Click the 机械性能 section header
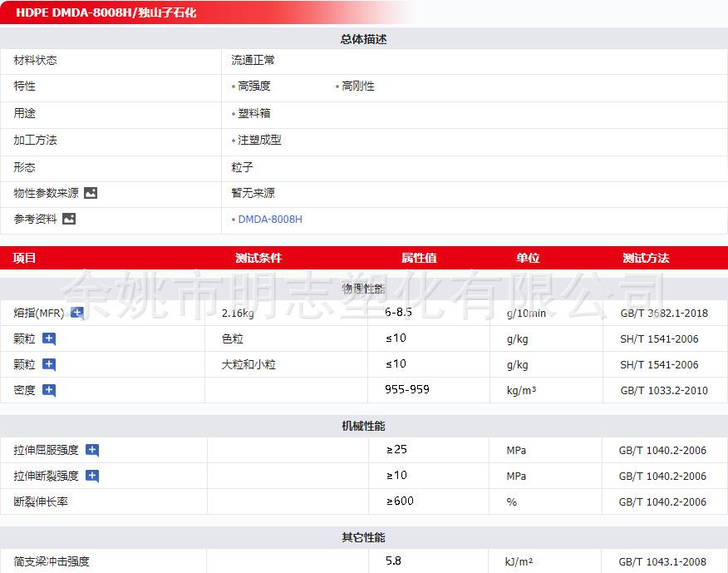Screen dimensions: 728x573 (363, 426)
